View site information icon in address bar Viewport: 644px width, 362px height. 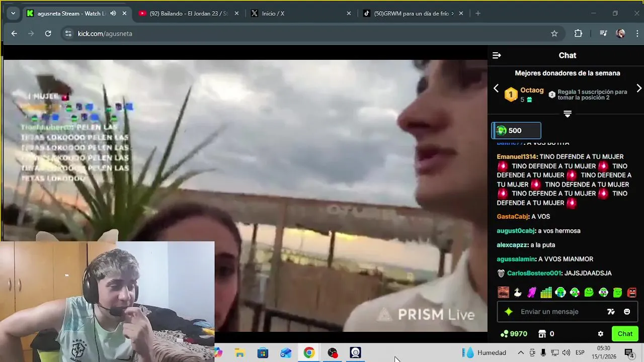68,34
